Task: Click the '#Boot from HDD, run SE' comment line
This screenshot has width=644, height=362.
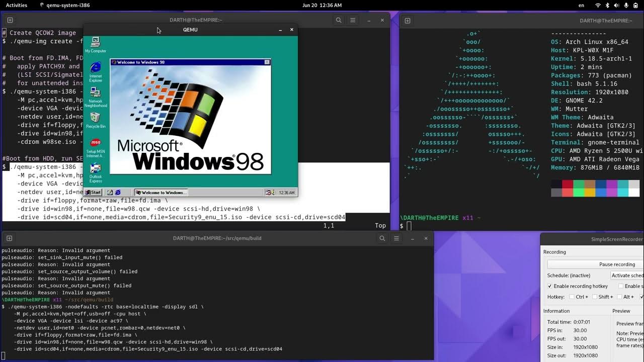Action: (42, 158)
